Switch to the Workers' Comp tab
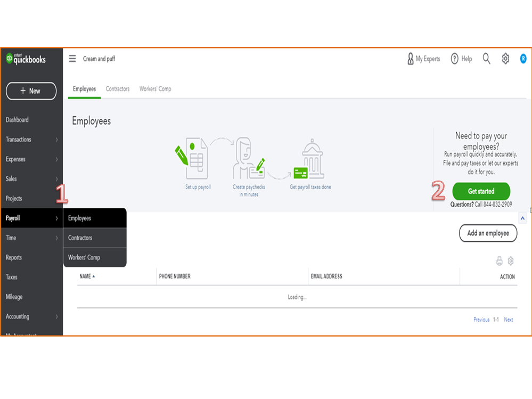 (x=155, y=89)
